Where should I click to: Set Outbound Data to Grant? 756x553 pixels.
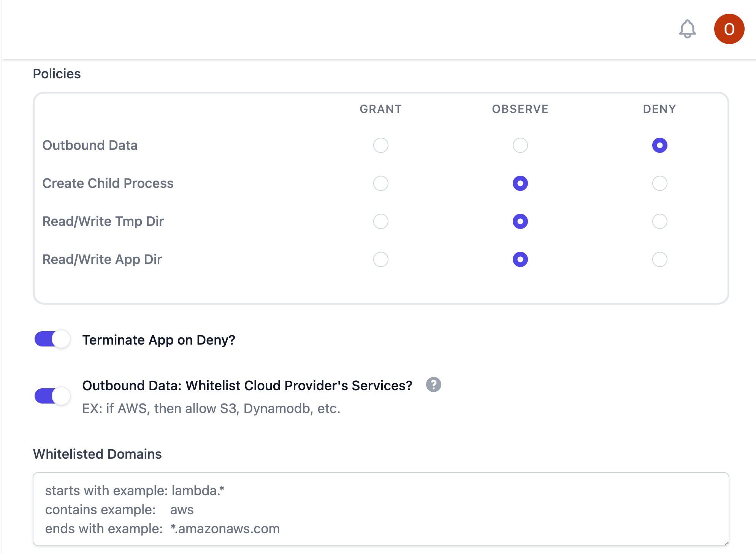[380, 145]
